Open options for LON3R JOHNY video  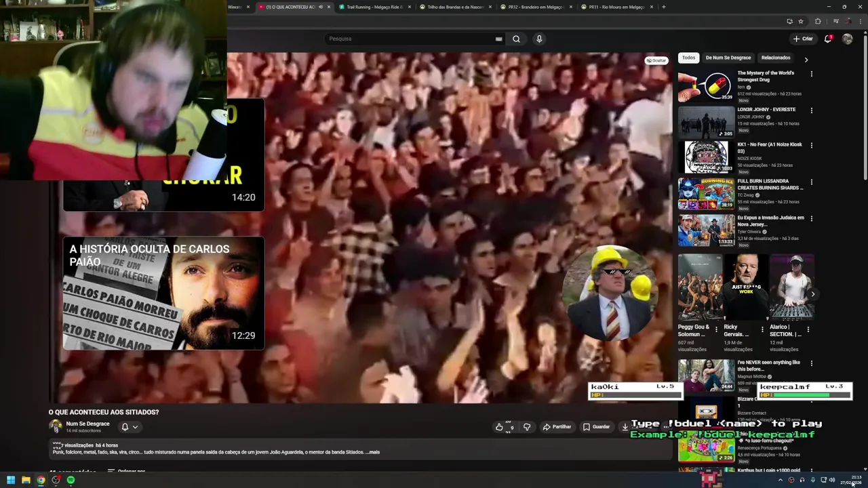(x=811, y=110)
